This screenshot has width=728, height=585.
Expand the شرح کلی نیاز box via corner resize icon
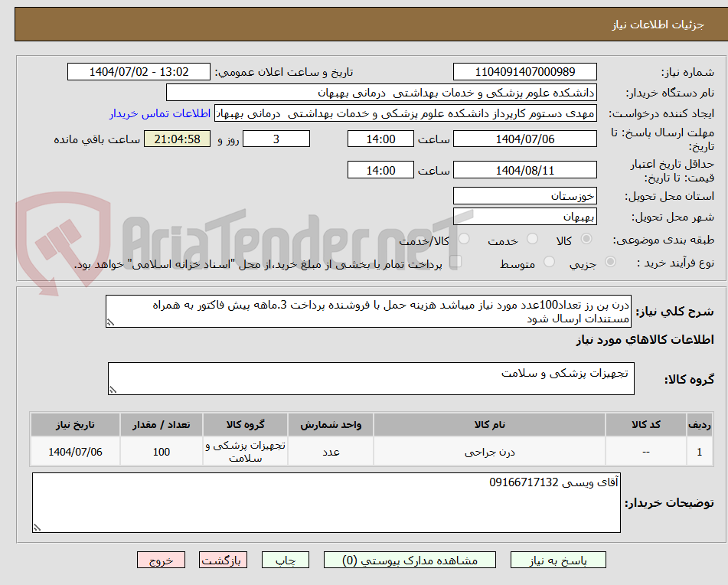113,322
